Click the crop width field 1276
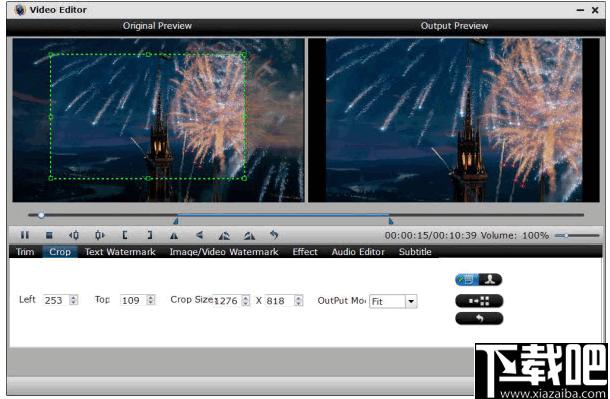The image size is (610, 399). (228, 301)
